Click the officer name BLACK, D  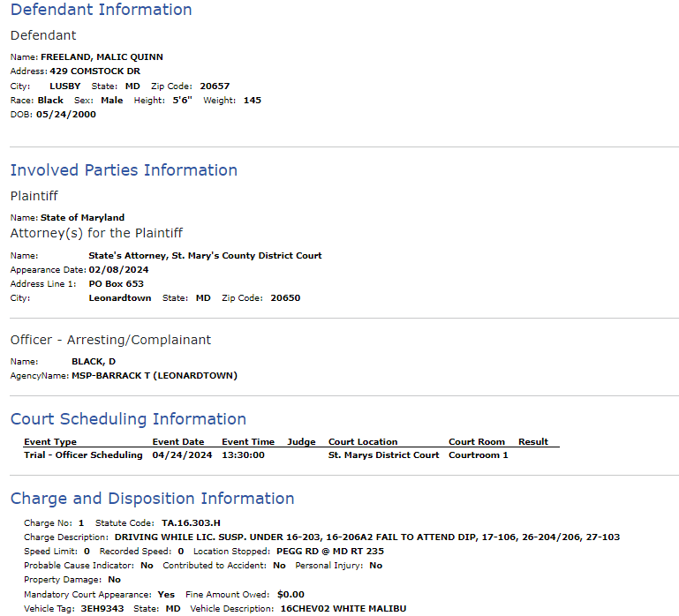94,362
